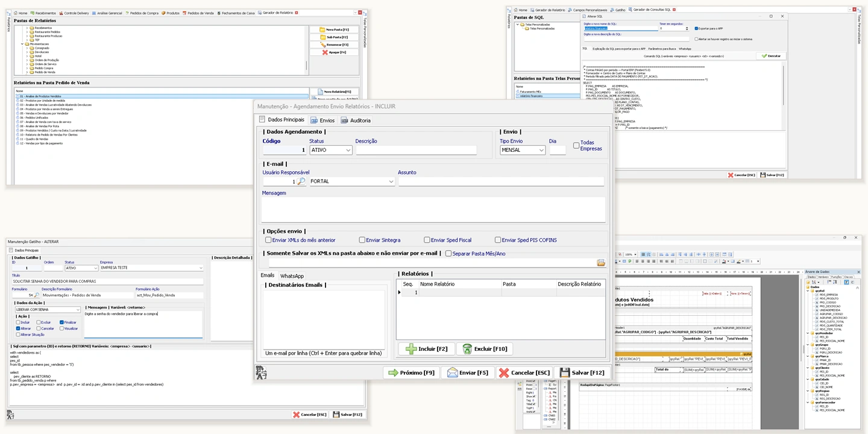Enable Enviar XMLs do mês anterior
868x434 pixels.
coord(268,240)
